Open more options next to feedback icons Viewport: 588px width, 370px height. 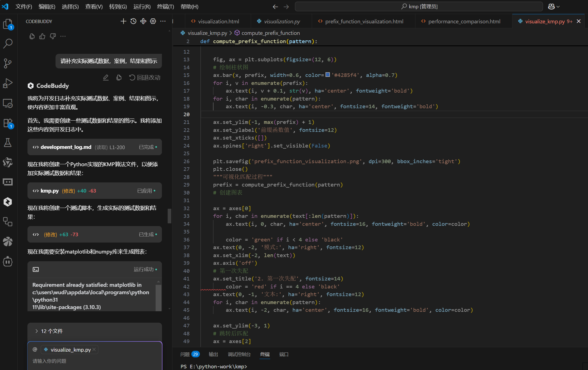(x=63, y=36)
